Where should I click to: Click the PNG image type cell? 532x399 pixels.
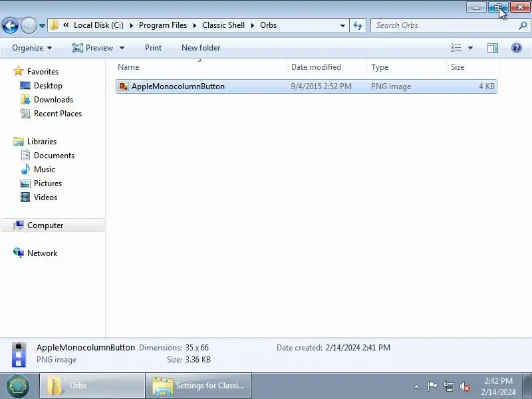tap(391, 86)
